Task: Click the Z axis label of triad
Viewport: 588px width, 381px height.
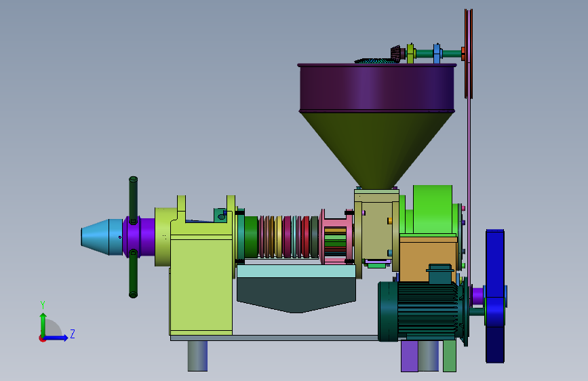Action: 73,334
